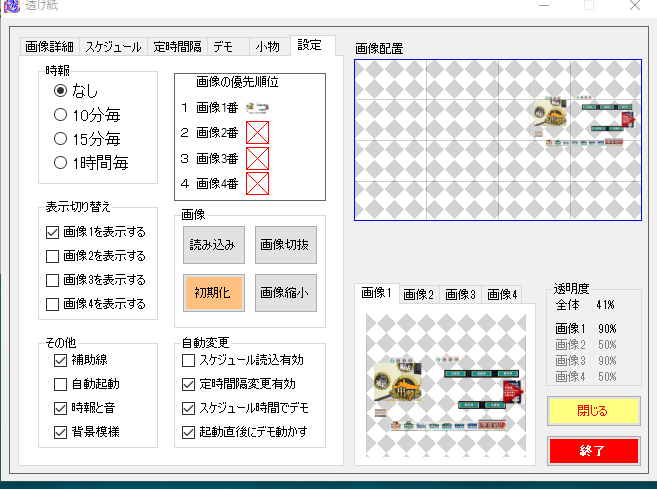Image resolution: width=657 pixels, height=489 pixels.
Task: Switch to the スケジュール tab
Action: (x=113, y=46)
